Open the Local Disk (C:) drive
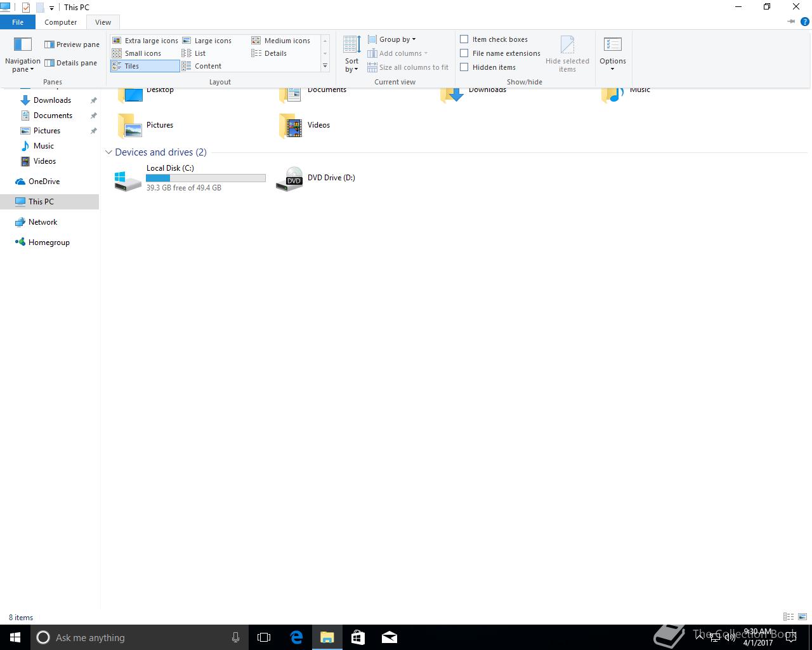812x650 pixels. pyautogui.click(x=189, y=178)
